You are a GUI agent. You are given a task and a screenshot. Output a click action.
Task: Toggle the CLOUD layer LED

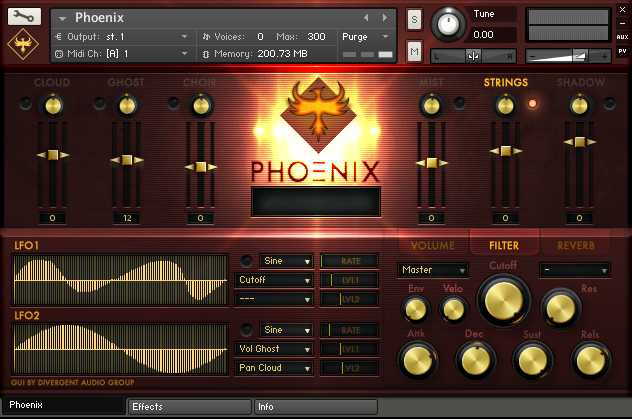tap(25, 104)
